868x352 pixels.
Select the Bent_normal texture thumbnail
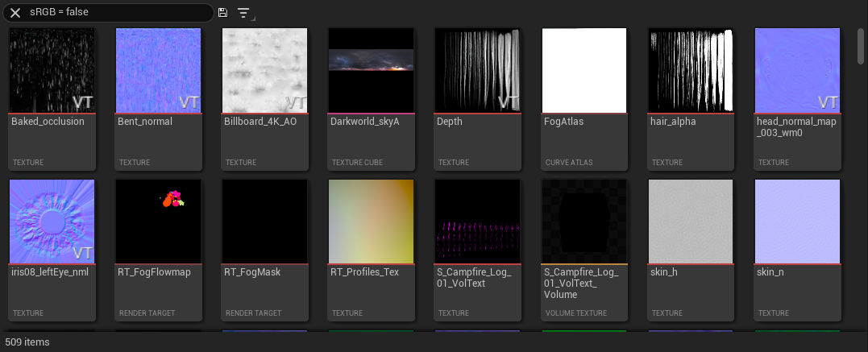point(159,71)
